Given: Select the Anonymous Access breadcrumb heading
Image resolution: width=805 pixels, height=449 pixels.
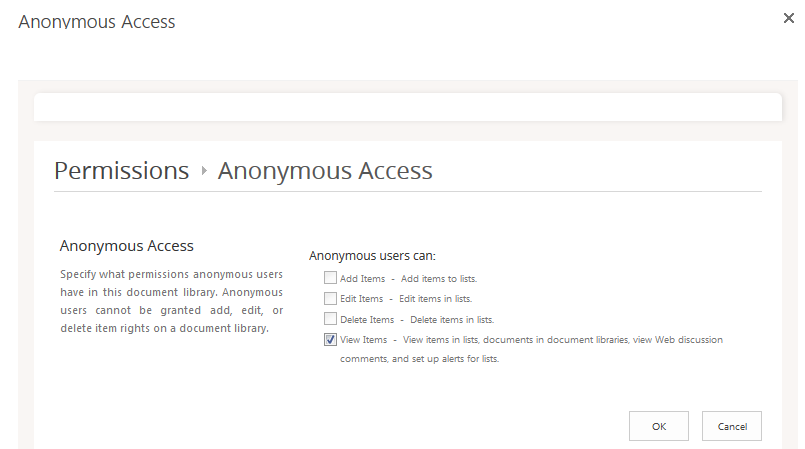Looking at the screenshot, I should click(x=325, y=171).
